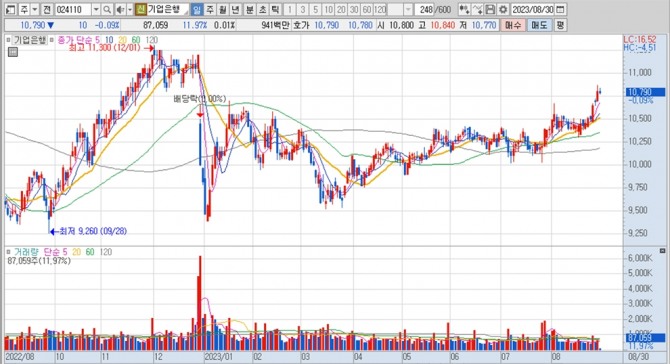Switch chart to 분 minute period
The height and width of the screenshot is (364, 670).
point(249,9)
